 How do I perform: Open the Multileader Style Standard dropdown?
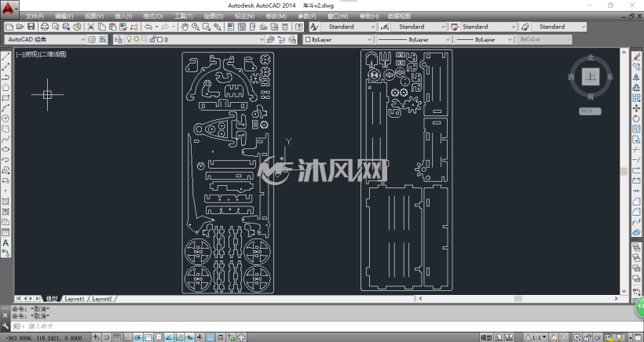point(558,27)
